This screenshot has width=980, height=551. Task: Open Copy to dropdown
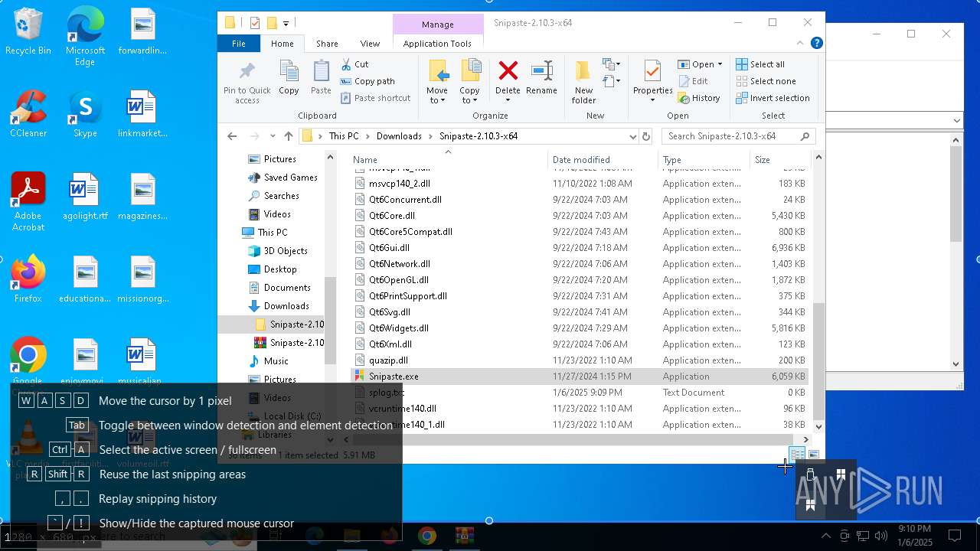tap(469, 83)
